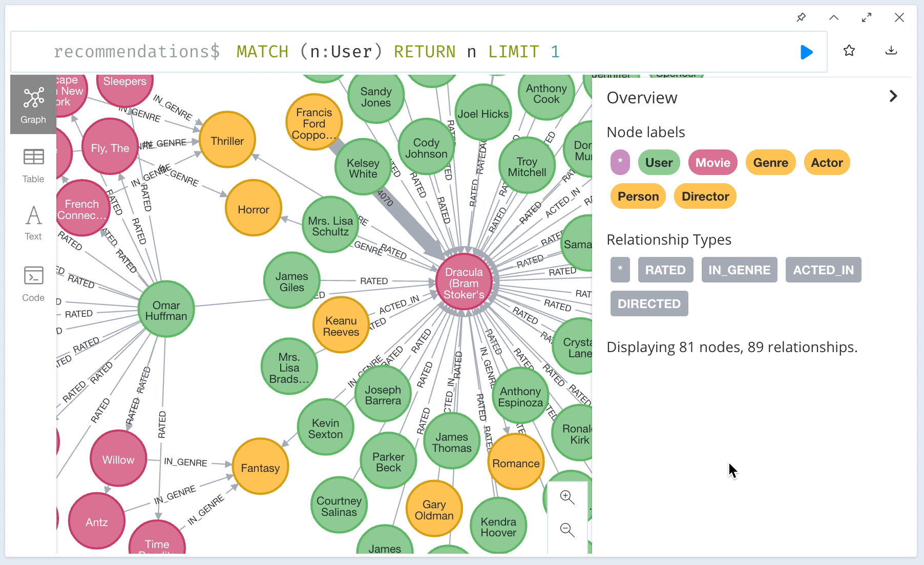Select the Director node label
This screenshot has width=924, height=565.
(705, 197)
